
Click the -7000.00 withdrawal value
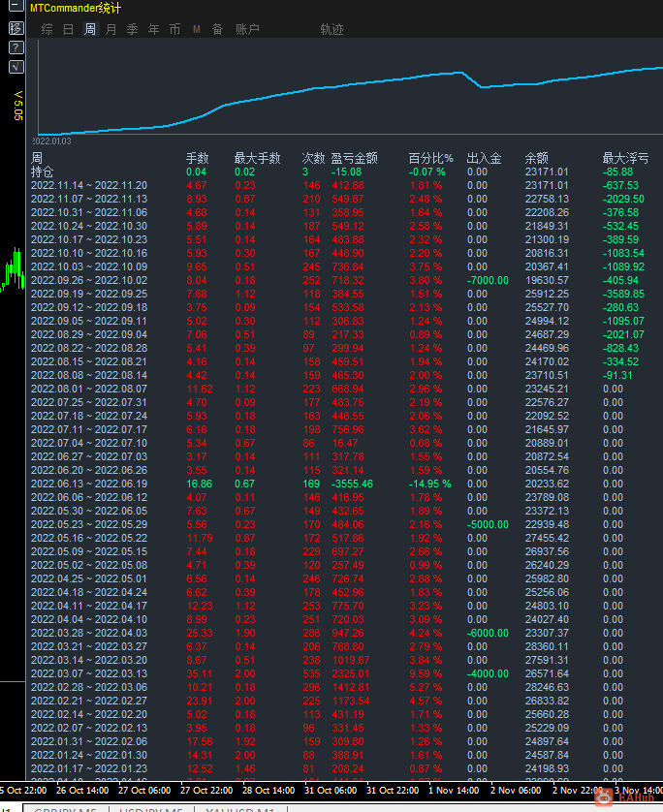(488, 280)
